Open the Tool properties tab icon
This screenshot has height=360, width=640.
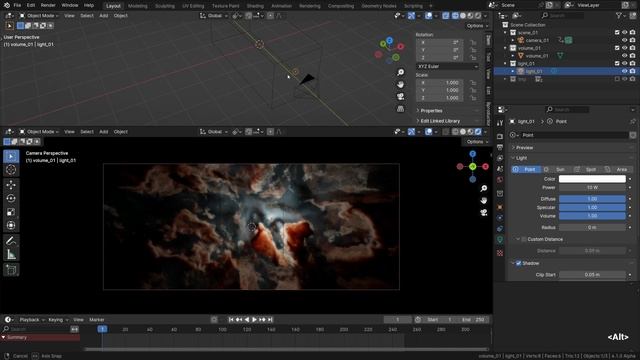click(500, 123)
